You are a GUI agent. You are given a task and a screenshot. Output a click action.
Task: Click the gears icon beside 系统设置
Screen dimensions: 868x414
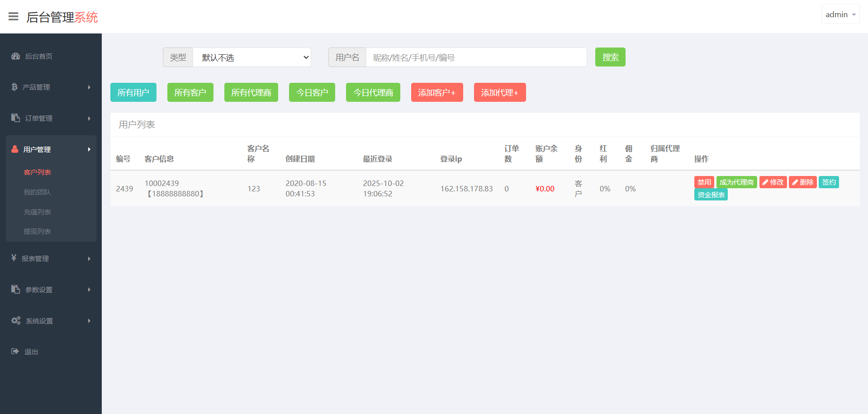16,320
